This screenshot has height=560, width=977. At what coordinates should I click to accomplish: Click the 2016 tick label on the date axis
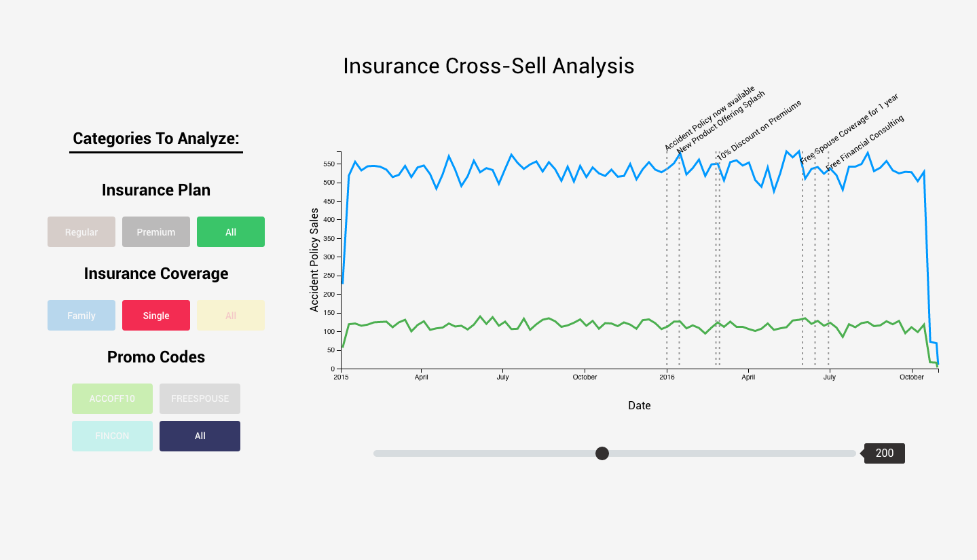click(667, 377)
